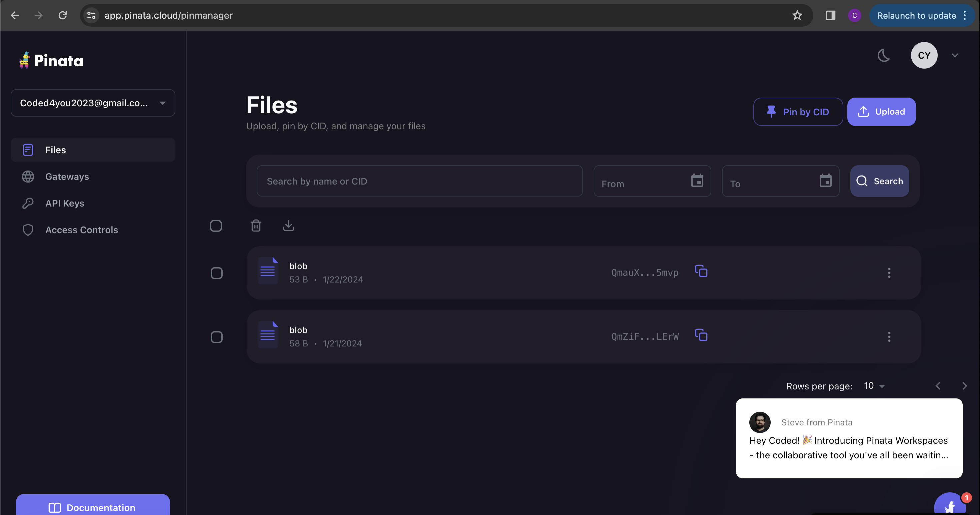Open options menu for 1/22/2024 blob

(x=889, y=273)
